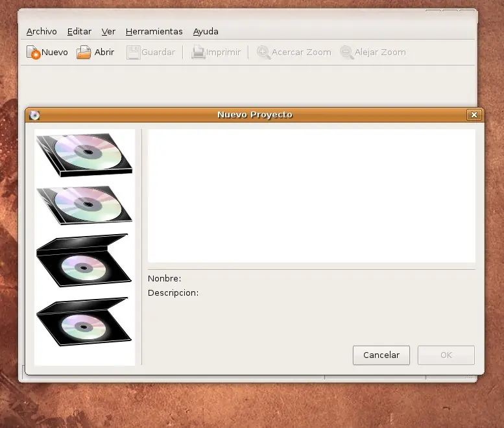Click the Guardar floppy disk icon
Screen dimensions: 504x428
click(x=133, y=52)
